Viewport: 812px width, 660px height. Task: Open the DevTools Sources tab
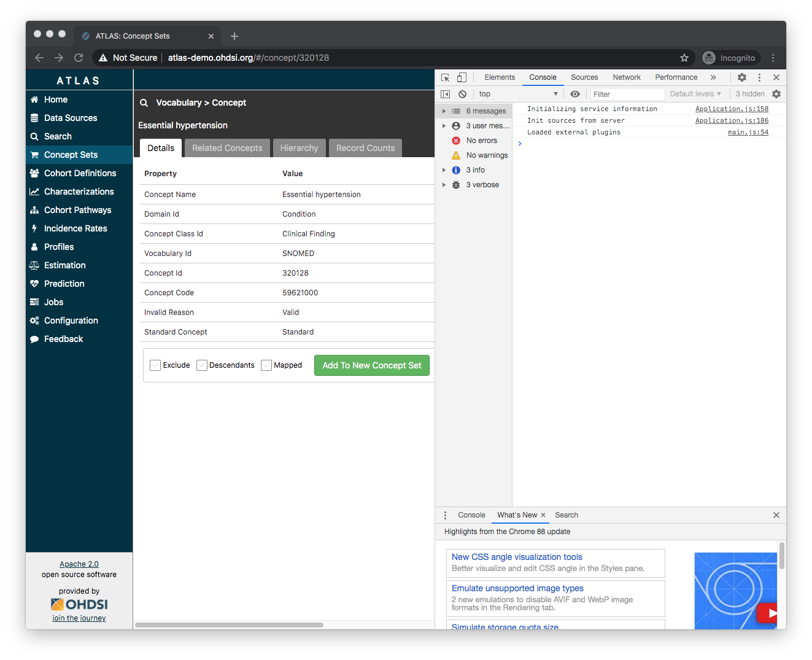pyautogui.click(x=584, y=77)
